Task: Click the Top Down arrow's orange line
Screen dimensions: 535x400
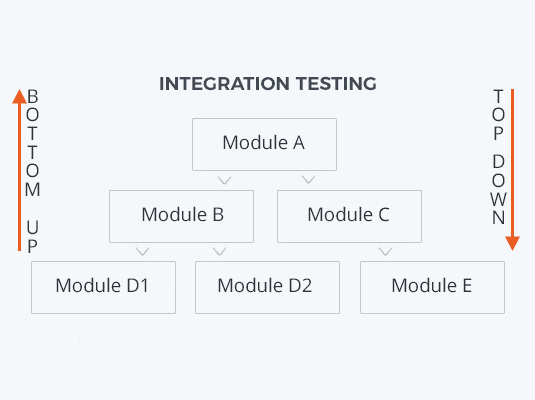Action: tap(512, 163)
